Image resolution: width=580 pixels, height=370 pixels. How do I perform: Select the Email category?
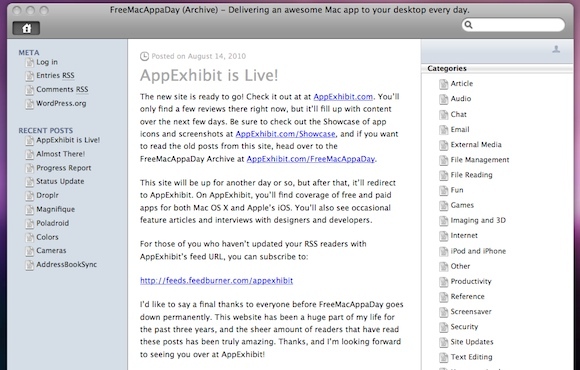460,130
